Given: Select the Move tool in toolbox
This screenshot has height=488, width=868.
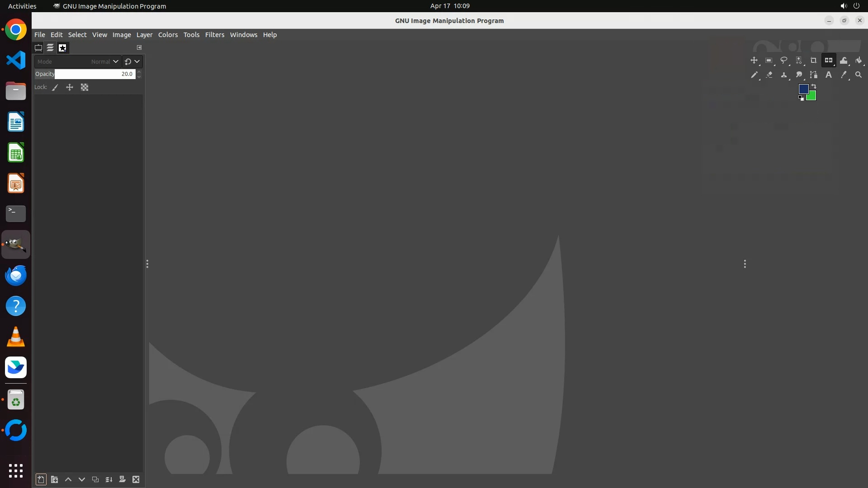Looking at the screenshot, I should (x=754, y=61).
